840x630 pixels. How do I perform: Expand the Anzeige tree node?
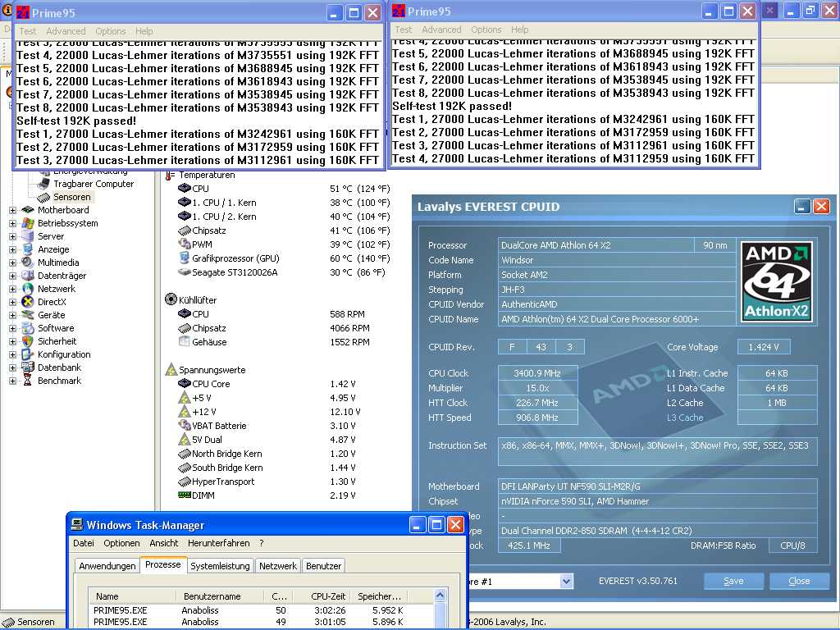click(12, 249)
